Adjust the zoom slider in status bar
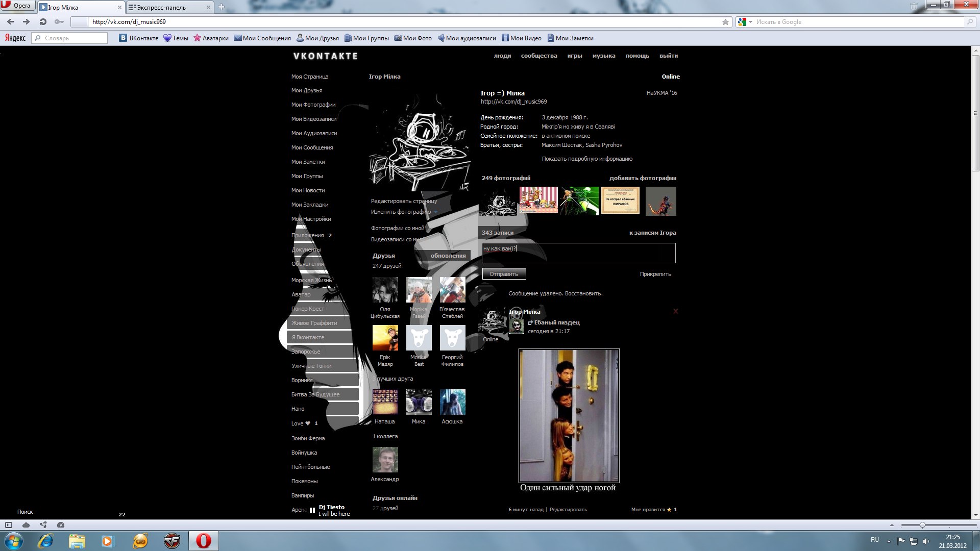This screenshot has width=980, height=551. 922,525
